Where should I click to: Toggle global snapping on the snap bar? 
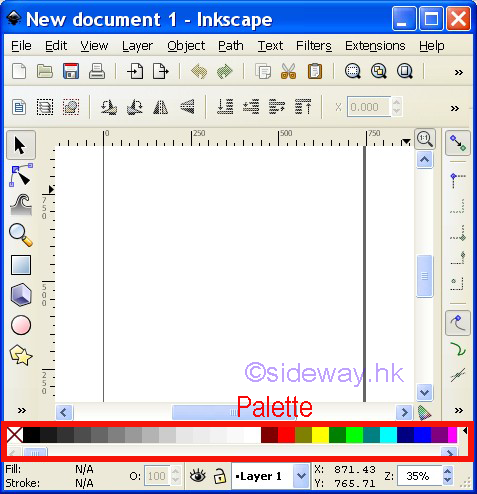point(458,143)
